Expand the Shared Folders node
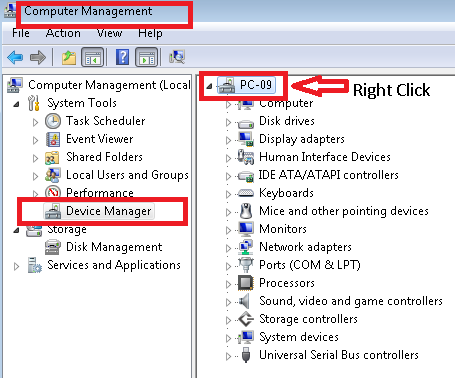Viewport: 455px width, 378px height. click(x=35, y=158)
